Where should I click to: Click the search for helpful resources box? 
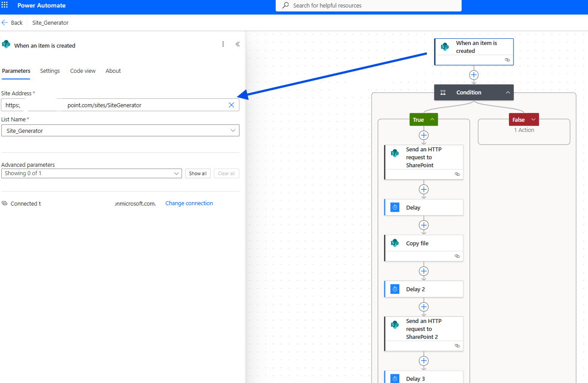[x=368, y=6]
